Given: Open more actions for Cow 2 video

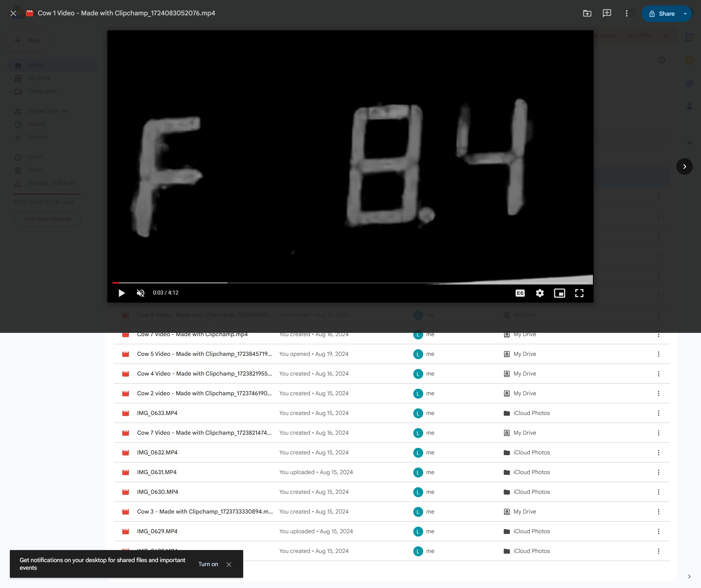Looking at the screenshot, I should pos(659,393).
